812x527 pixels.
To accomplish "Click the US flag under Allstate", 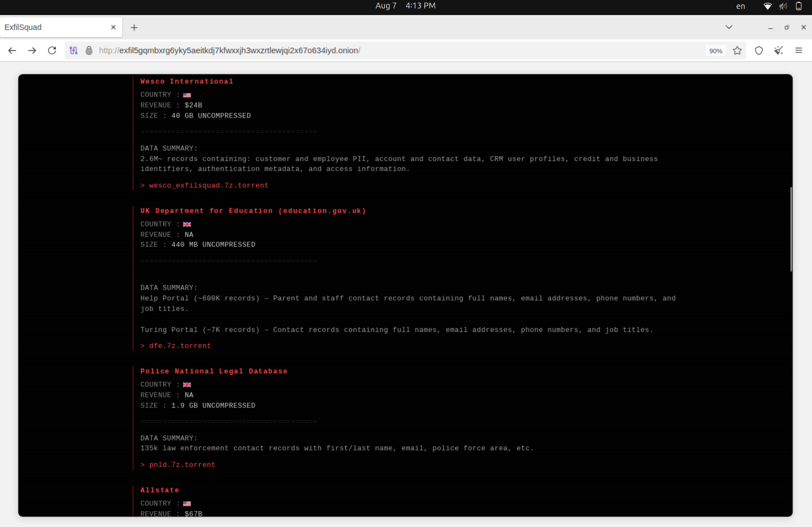I will (x=187, y=504).
